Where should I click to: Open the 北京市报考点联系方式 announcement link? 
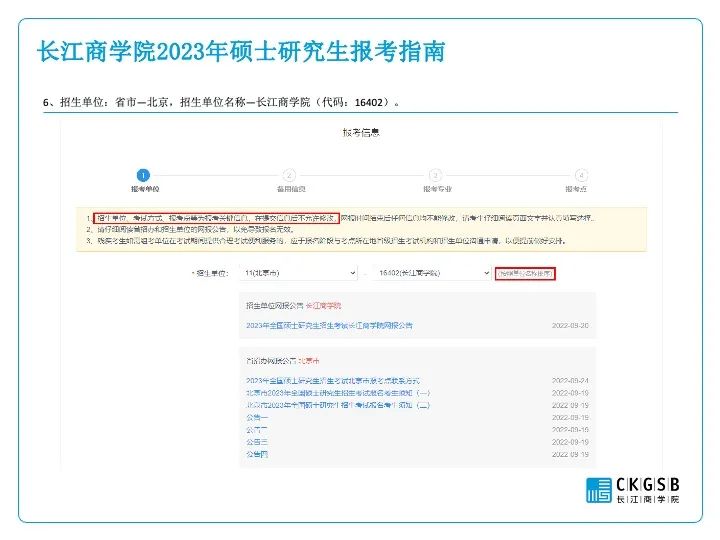click(333, 381)
